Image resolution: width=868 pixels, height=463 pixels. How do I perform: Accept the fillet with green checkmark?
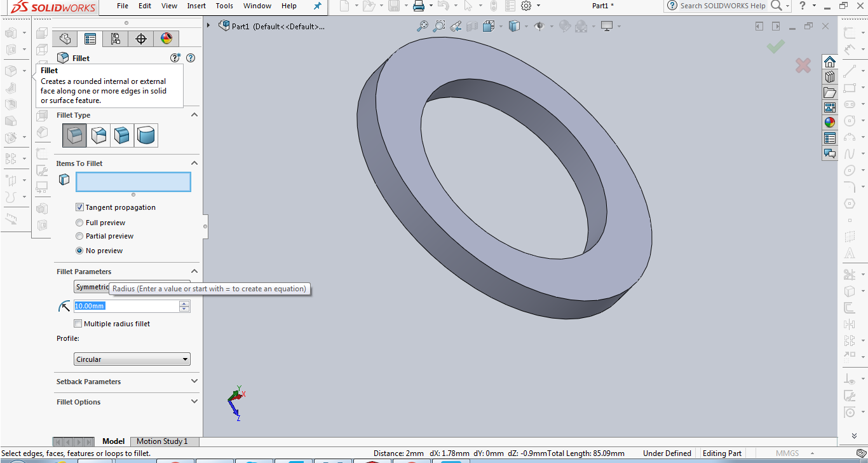[x=775, y=46]
